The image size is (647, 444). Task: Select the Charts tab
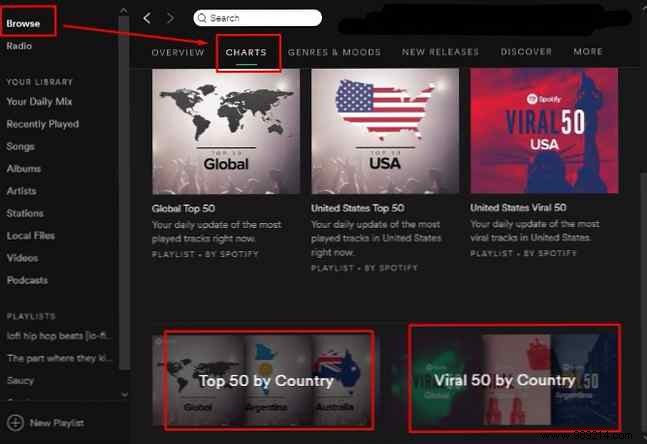click(x=246, y=52)
